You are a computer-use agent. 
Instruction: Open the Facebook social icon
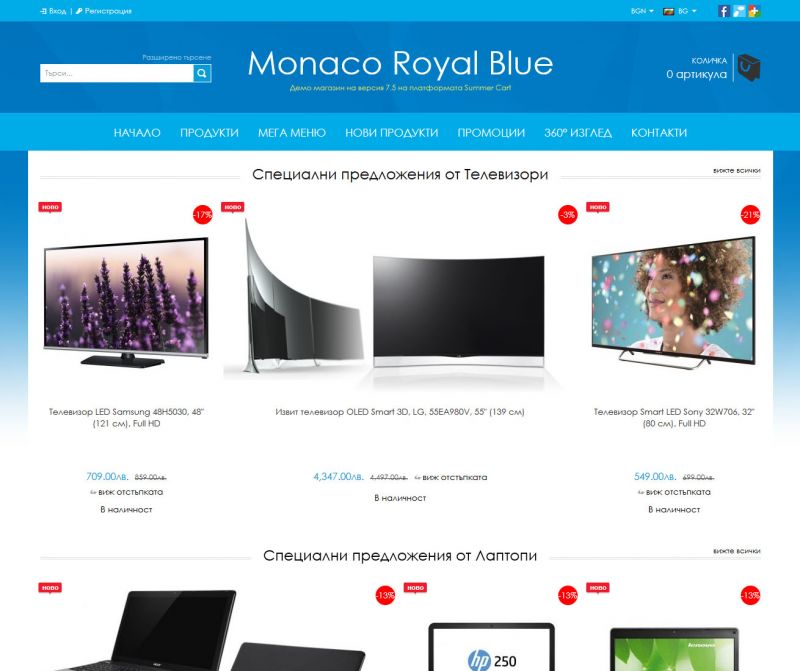coord(723,11)
